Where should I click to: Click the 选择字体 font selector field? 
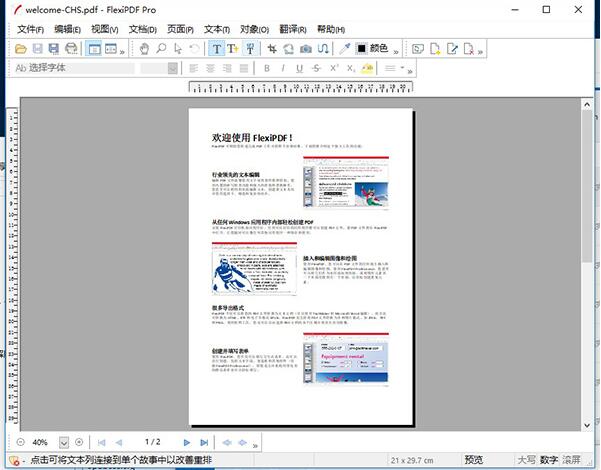[75, 68]
